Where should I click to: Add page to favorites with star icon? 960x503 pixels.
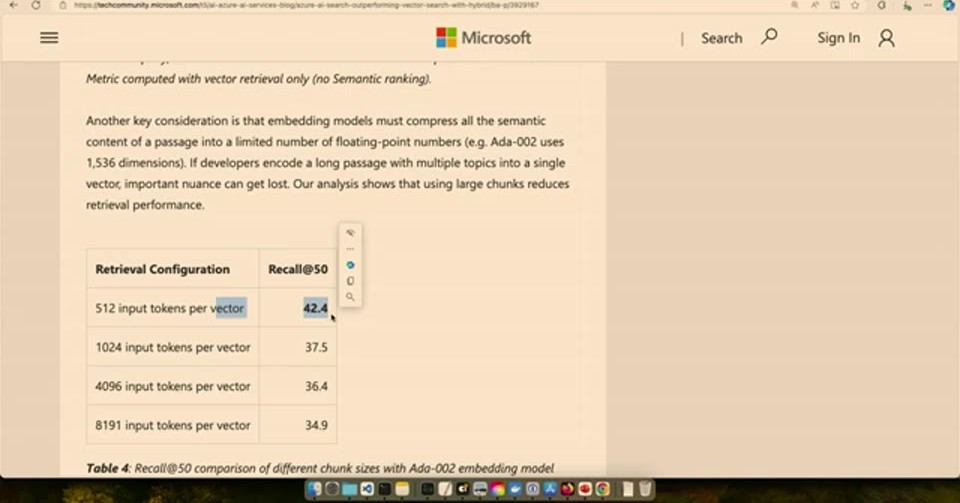[855, 5]
